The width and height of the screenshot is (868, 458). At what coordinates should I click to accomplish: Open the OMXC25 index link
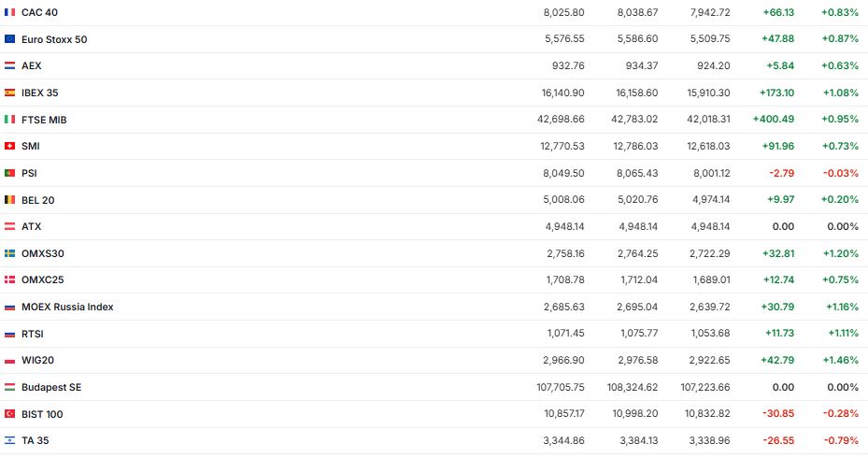click(x=42, y=279)
